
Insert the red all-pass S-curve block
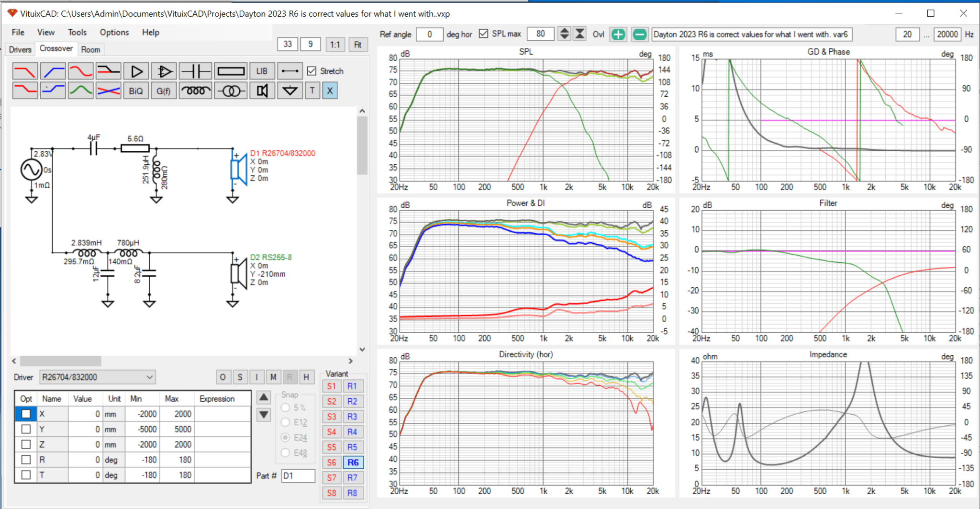coord(80,71)
